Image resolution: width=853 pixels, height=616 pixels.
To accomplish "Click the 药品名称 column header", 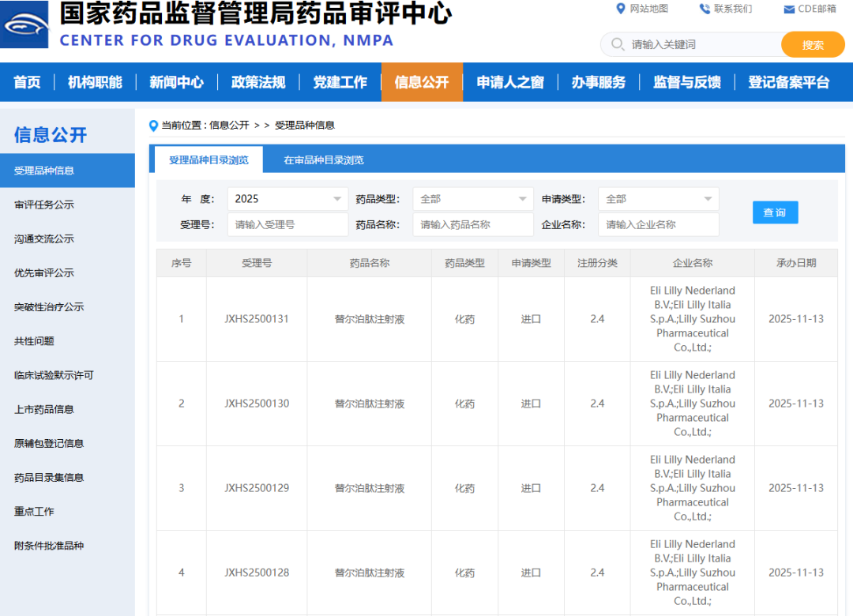I will click(370, 263).
